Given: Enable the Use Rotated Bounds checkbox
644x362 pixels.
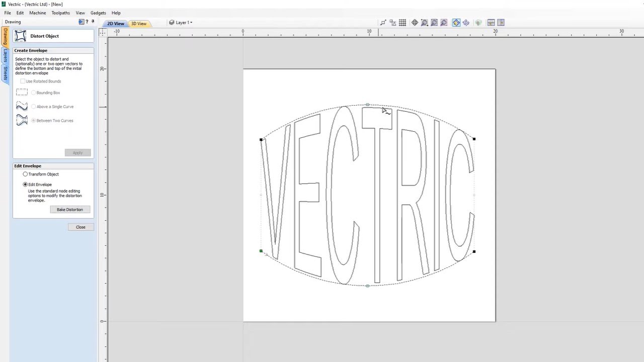Looking at the screenshot, I should [x=23, y=81].
